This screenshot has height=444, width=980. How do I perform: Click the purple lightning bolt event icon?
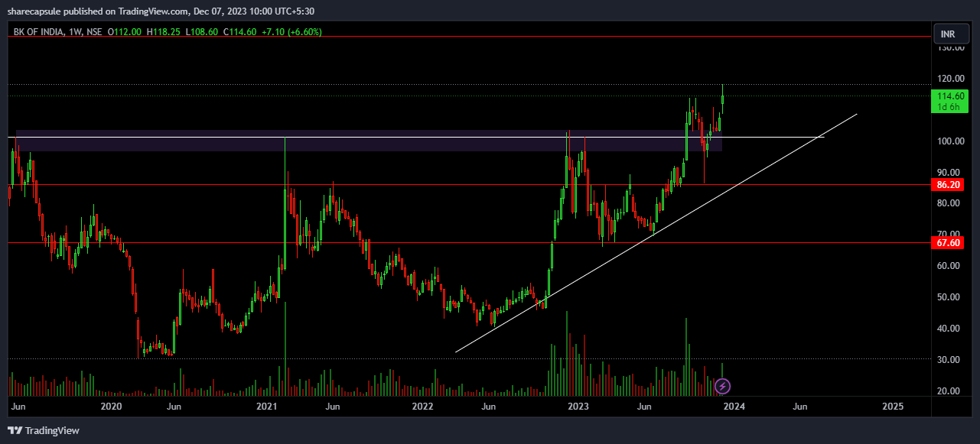coord(721,386)
